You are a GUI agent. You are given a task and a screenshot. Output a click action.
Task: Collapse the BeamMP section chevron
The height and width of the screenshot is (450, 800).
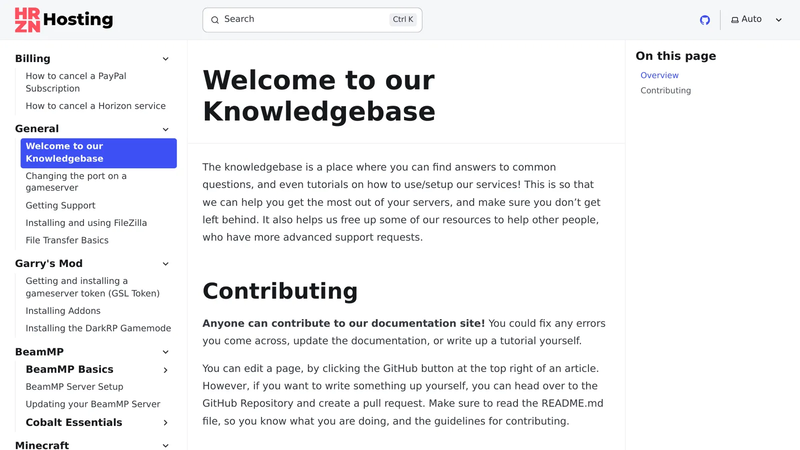[x=165, y=352]
